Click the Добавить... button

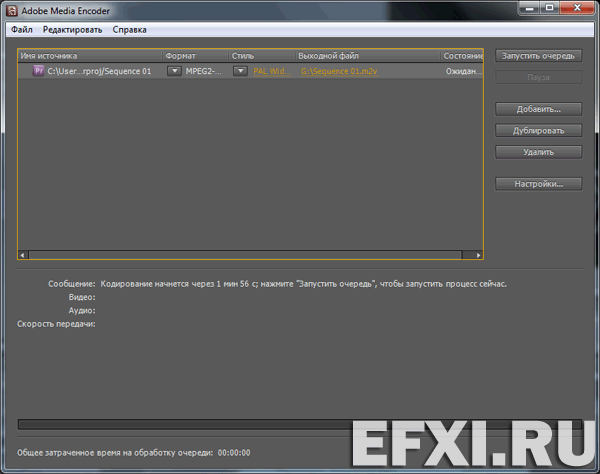[538, 109]
